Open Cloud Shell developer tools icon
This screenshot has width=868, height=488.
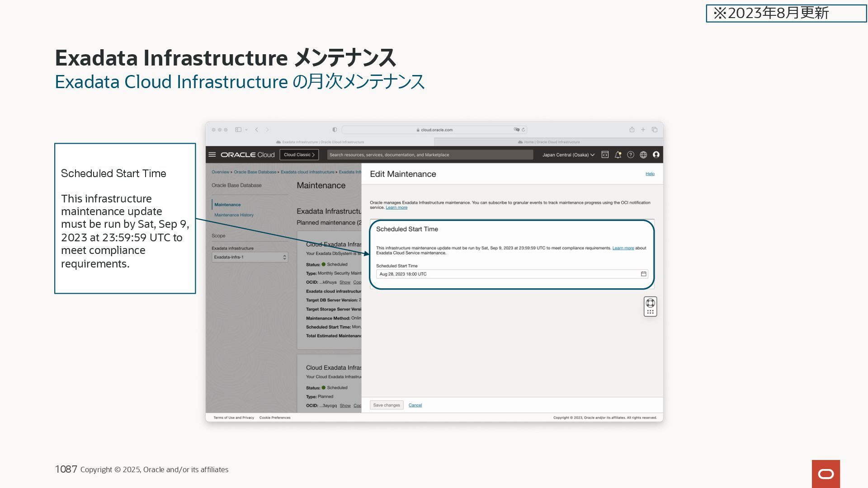[605, 155]
